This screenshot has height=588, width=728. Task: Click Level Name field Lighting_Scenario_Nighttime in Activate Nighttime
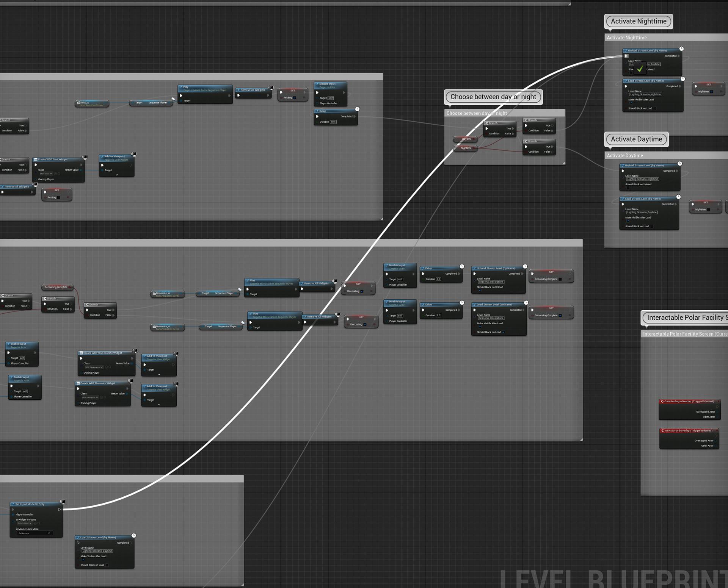click(x=646, y=94)
